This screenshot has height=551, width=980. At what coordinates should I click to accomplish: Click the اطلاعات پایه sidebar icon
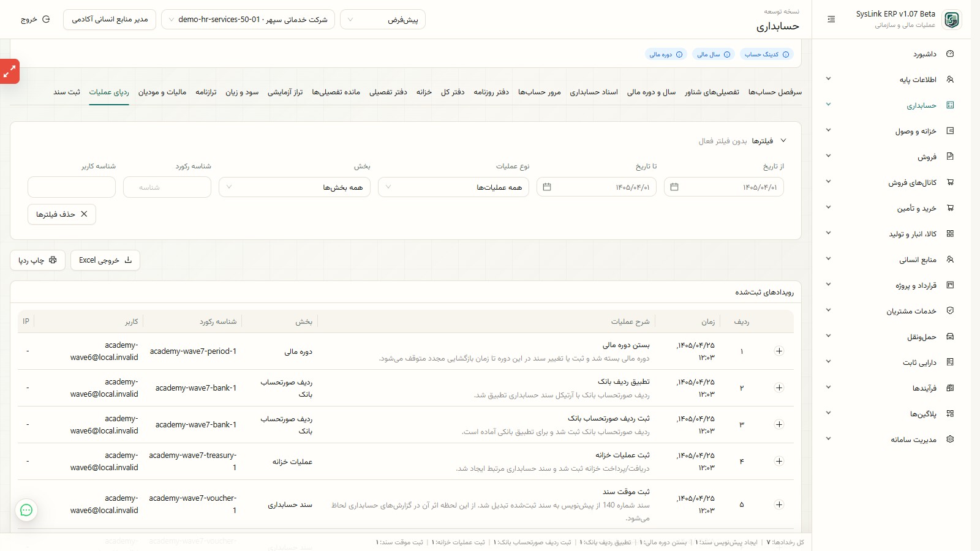950,80
